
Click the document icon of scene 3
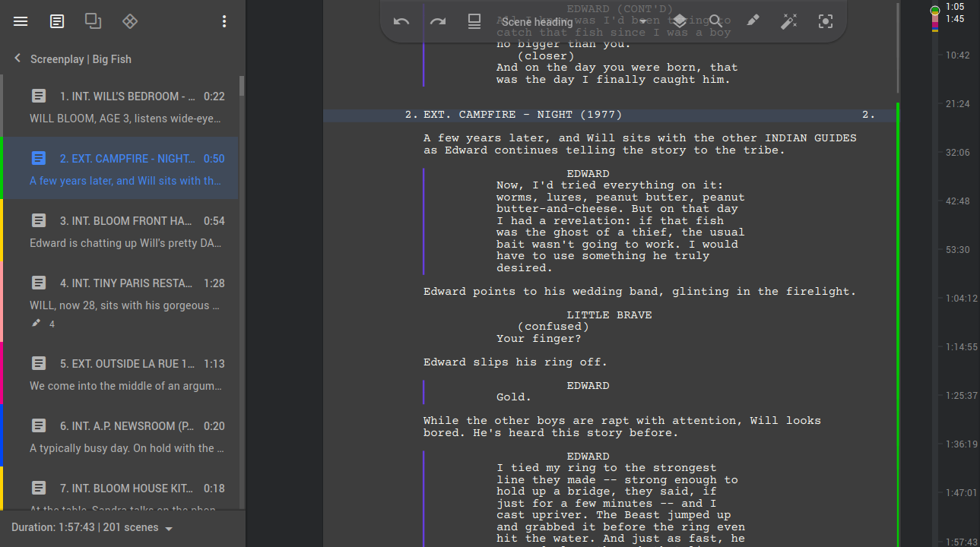point(39,220)
